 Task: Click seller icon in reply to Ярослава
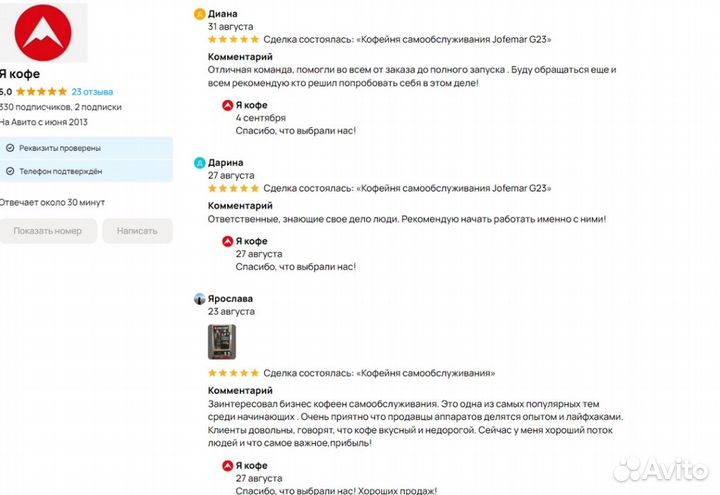228,466
